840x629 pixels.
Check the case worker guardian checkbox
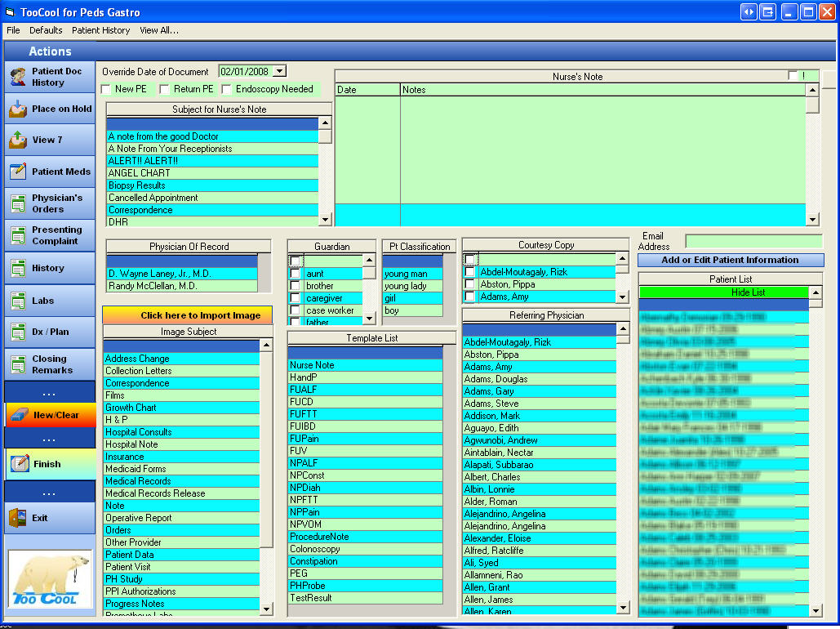[x=295, y=310]
